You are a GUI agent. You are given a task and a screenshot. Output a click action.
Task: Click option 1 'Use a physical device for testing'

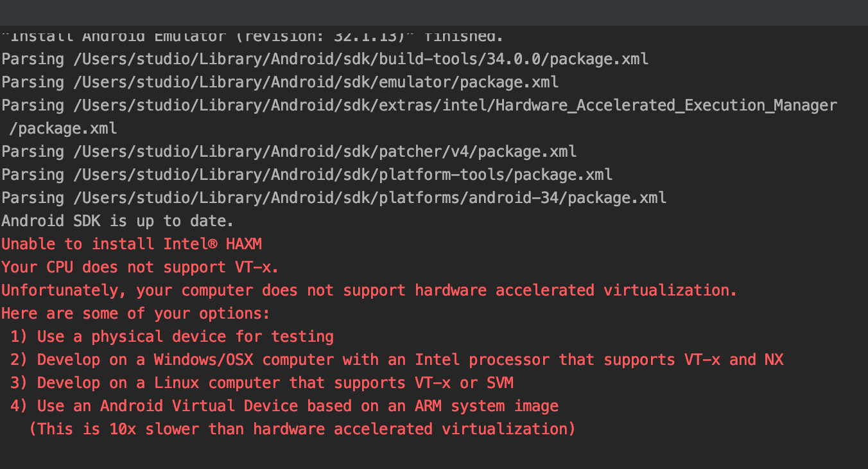172,337
